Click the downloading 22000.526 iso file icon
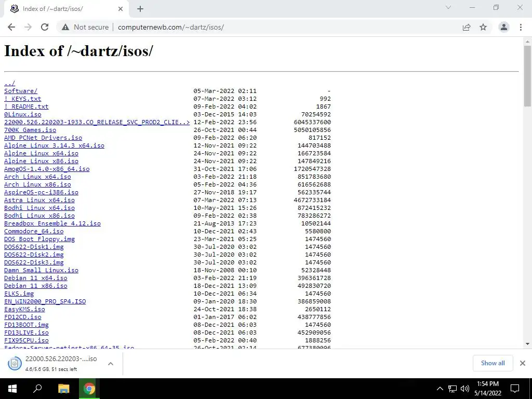 click(x=15, y=364)
